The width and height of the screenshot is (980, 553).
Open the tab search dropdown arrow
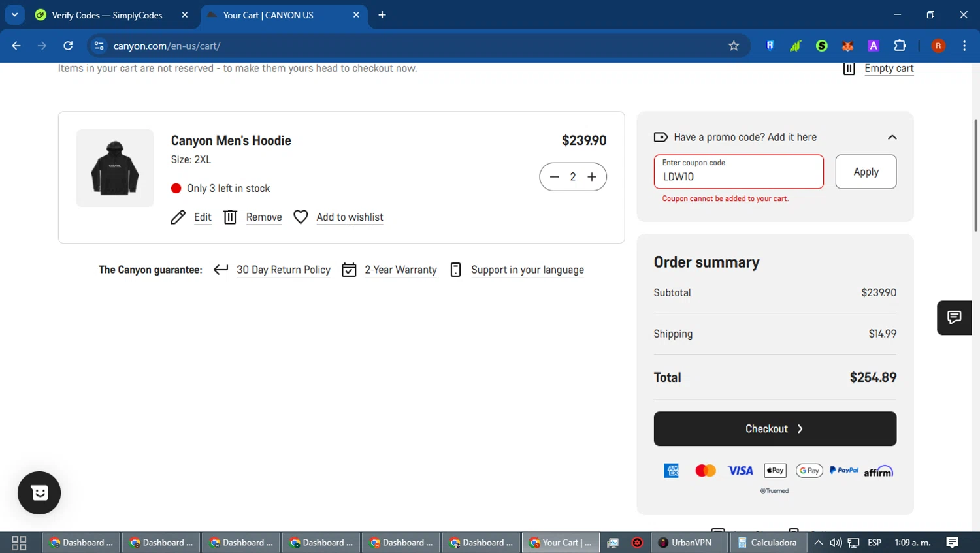point(14,14)
